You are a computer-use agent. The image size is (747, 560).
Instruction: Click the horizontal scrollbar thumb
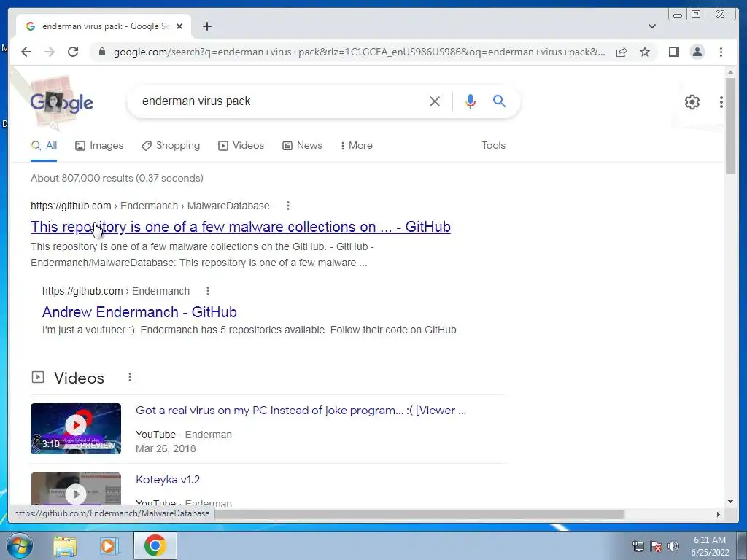419,514
